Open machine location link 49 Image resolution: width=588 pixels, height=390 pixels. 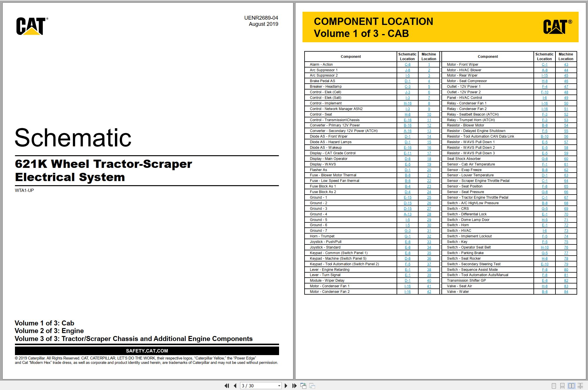[x=566, y=98]
